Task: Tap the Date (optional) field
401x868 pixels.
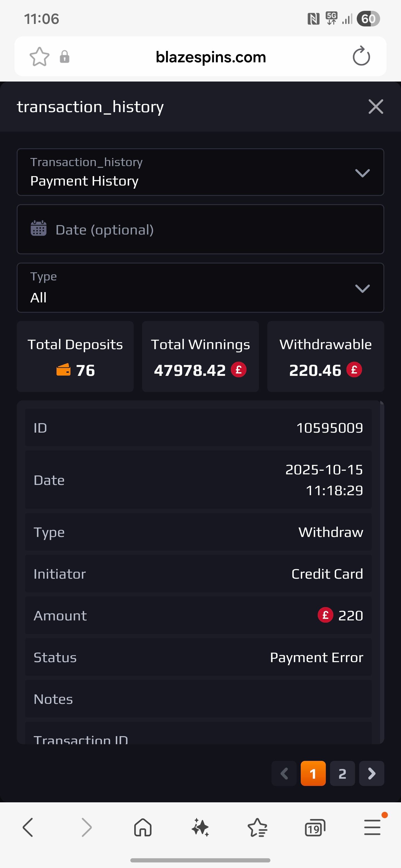Action: [x=200, y=230]
